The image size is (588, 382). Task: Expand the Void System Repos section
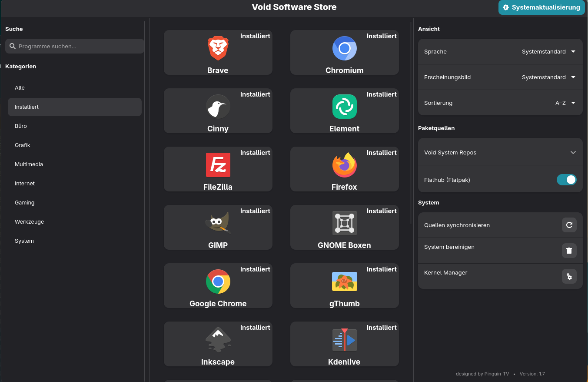pos(500,152)
